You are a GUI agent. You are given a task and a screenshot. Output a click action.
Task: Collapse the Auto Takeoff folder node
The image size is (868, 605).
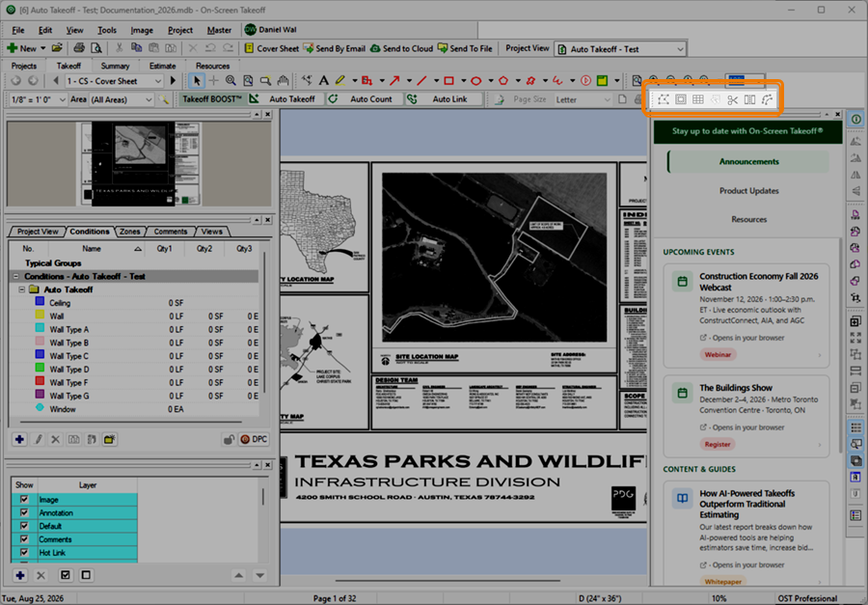click(x=22, y=289)
